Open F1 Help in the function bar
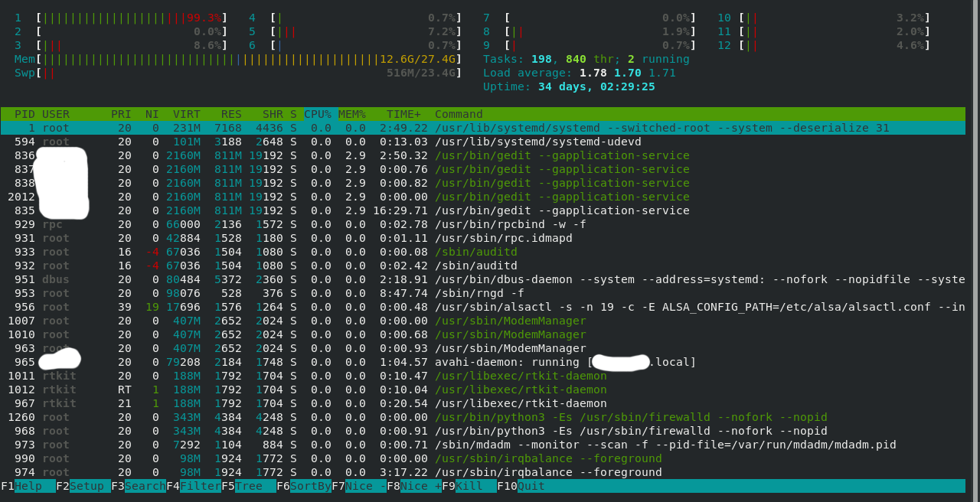This screenshot has width=980, height=502. tap(28, 486)
